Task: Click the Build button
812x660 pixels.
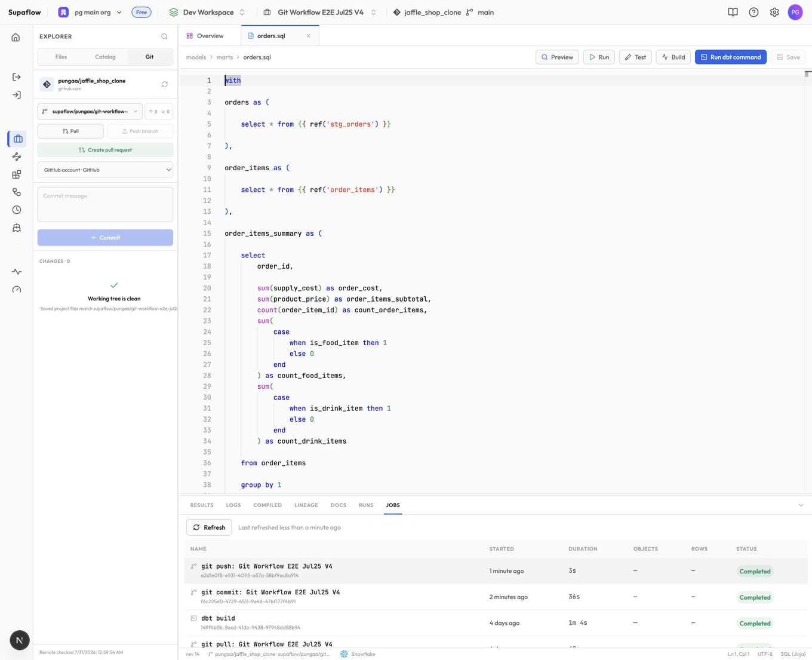Action: [x=673, y=57]
